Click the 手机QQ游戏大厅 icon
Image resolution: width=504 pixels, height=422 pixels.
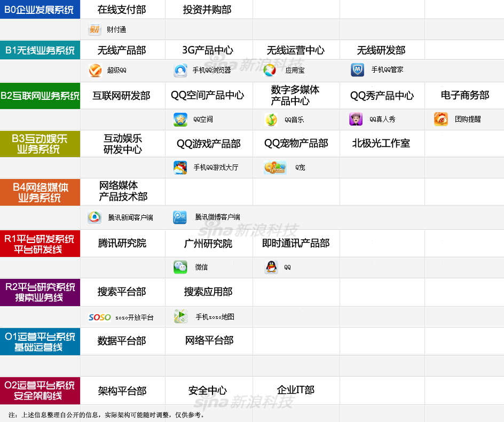click(x=180, y=168)
